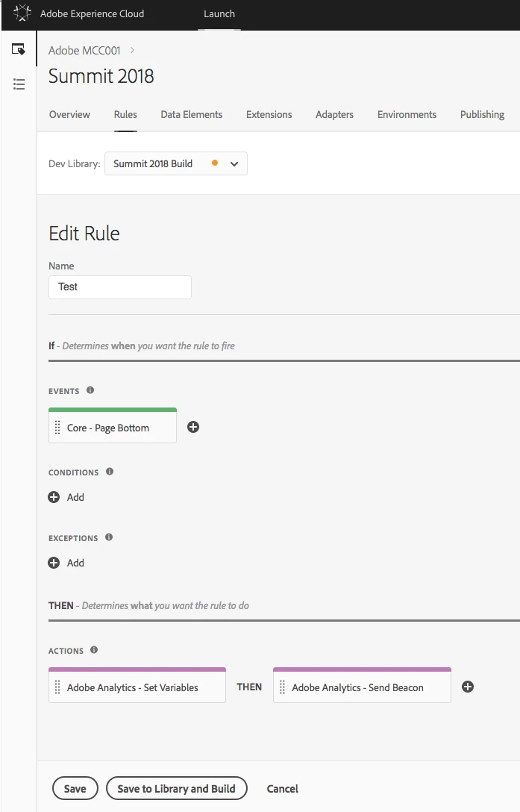520x812 pixels.
Task: Open the list view sidebar icon
Action: [x=19, y=84]
